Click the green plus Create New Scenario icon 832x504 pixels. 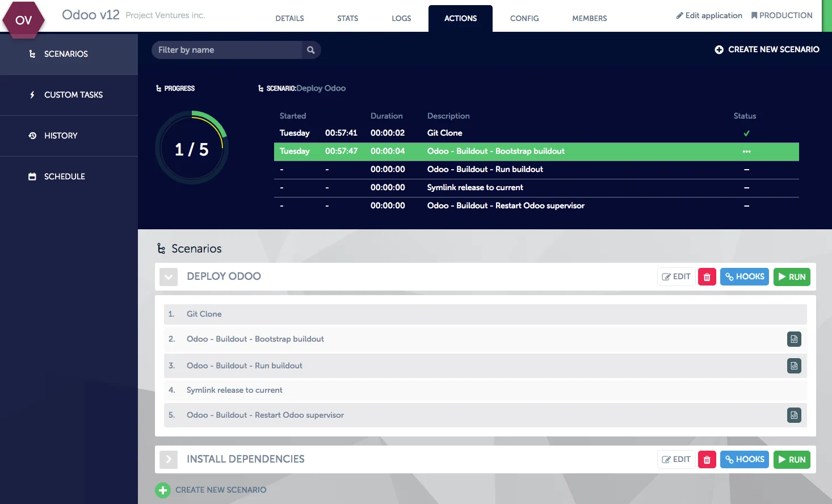point(163,490)
